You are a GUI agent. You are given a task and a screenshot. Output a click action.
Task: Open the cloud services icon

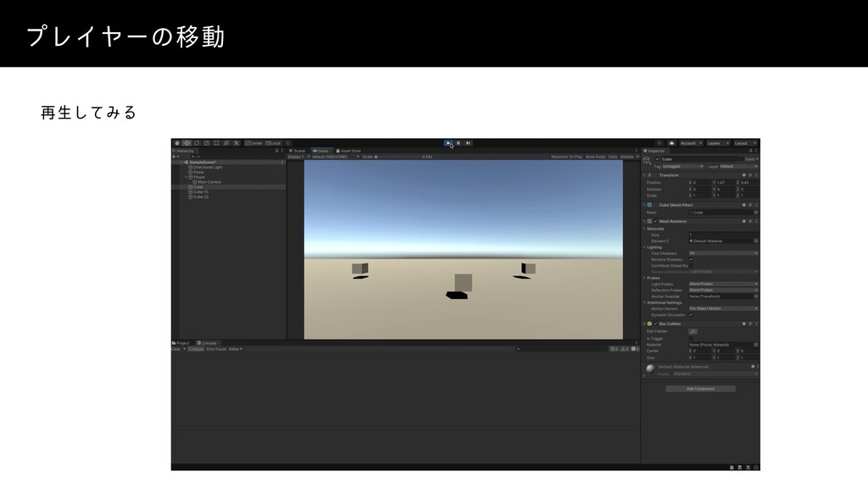click(671, 143)
